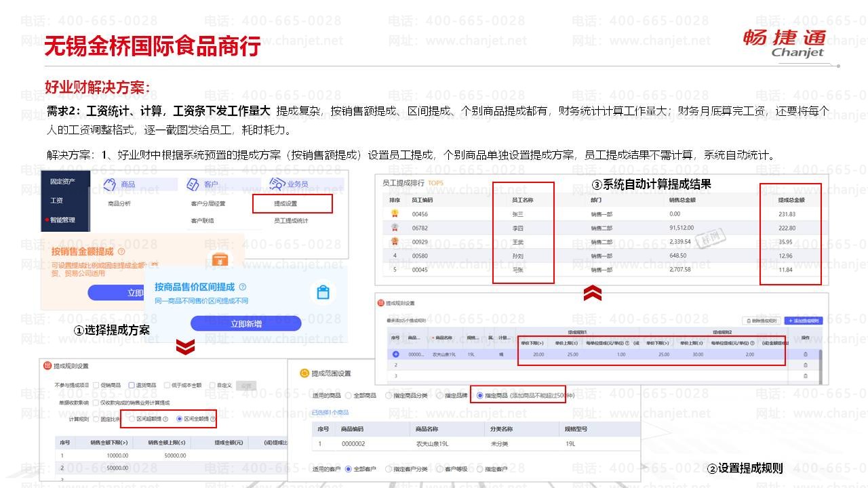Open 工资 in the left sidebar
Viewport: 868px width, 488px height.
point(57,201)
